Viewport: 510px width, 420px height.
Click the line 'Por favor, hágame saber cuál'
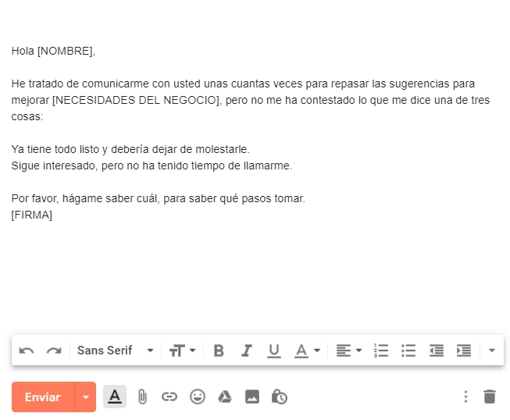(159, 198)
